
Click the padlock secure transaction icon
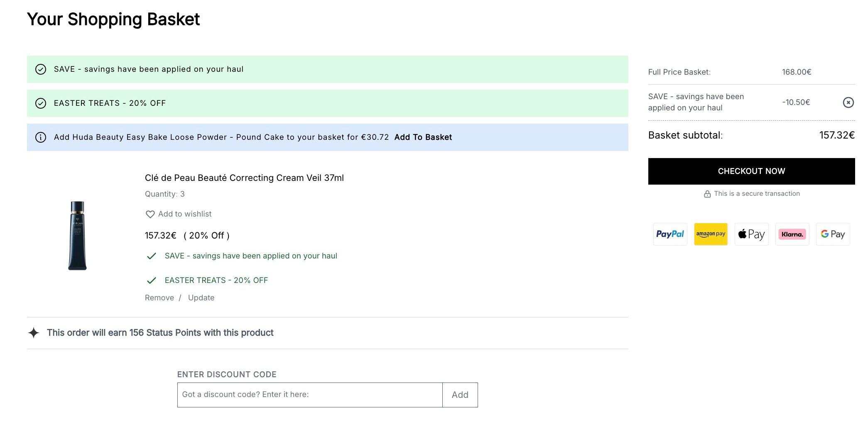707,194
